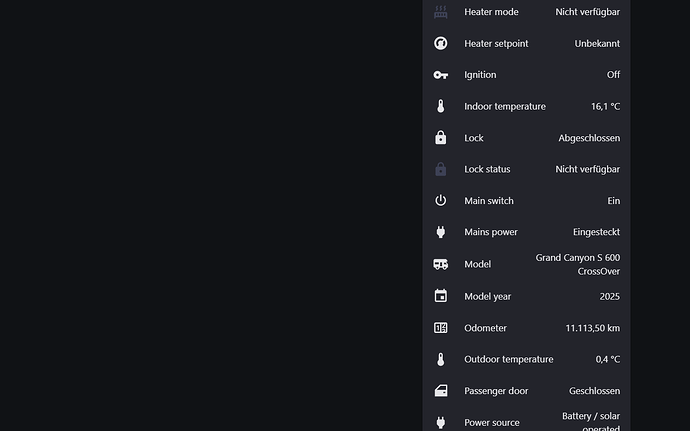Screen dimensions: 690x431
Task: Click the Mains power plug icon
Action: (x=440, y=232)
